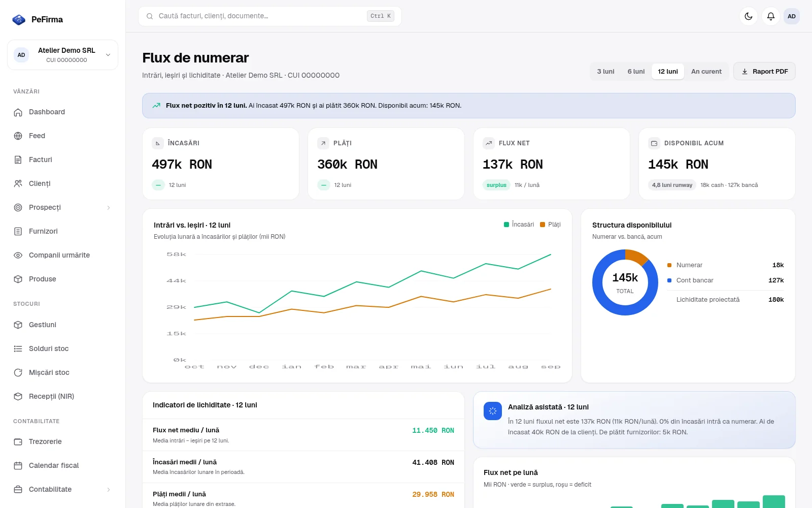
Task: Open the AD user avatar menu
Action: click(x=792, y=16)
